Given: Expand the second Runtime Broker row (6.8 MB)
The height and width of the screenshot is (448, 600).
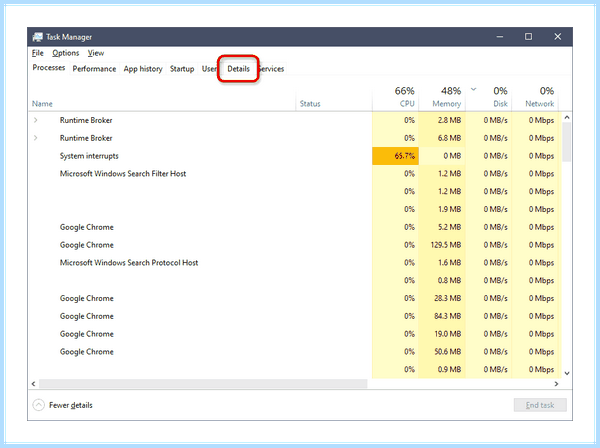Looking at the screenshot, I should point(36,138).
